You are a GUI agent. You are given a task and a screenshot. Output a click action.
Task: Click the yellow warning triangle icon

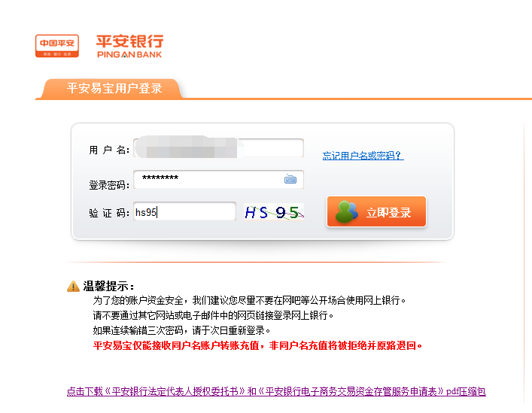pos(73,286)
